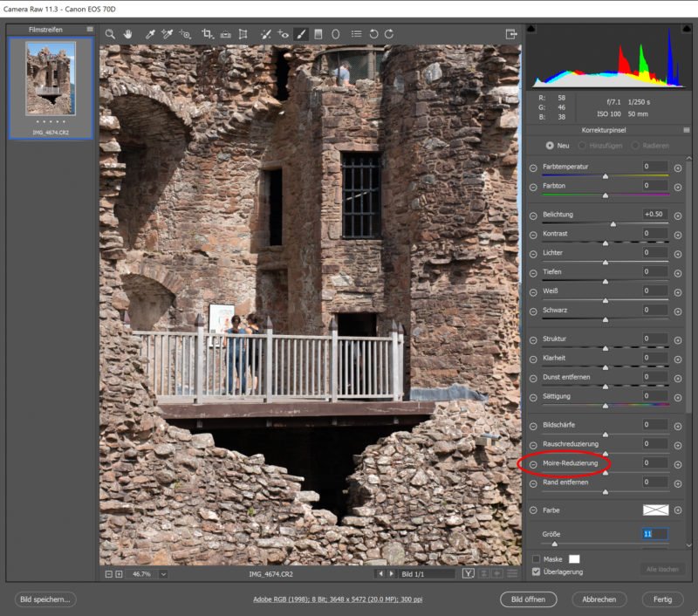Select the Crop tool
Image resolution: width=698 pixels, height=616 pixels.
pyautogui.click(x=208, y=34)
